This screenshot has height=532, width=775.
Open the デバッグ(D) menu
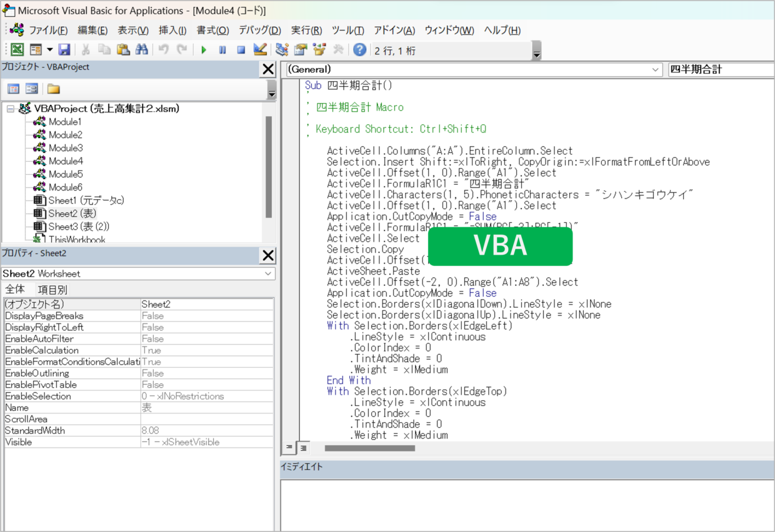[x=260, y=30]
